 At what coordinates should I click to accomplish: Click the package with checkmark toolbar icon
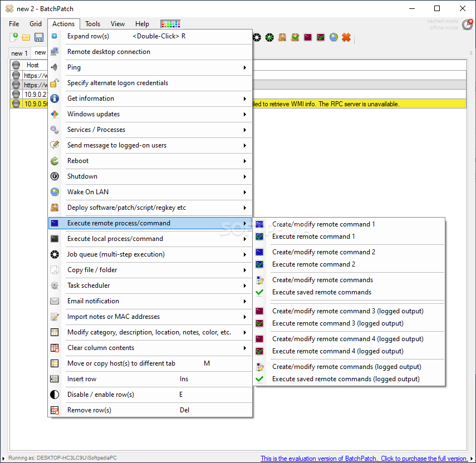coord(295,37)
